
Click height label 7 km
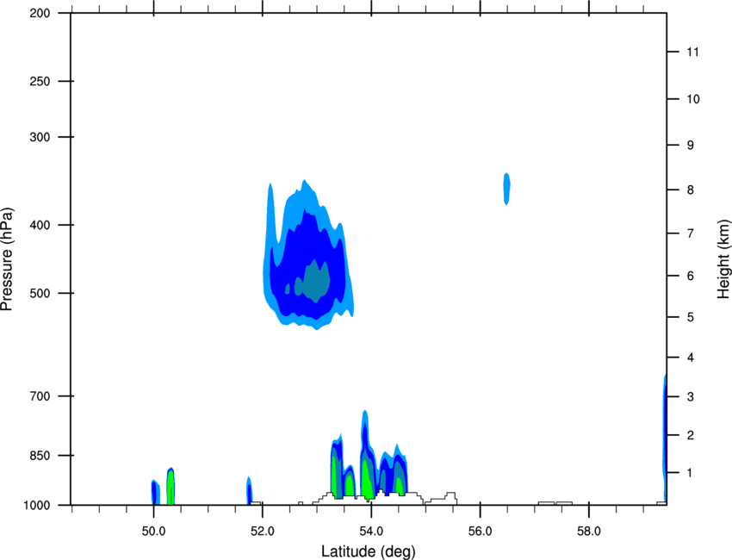click(691, 233)
